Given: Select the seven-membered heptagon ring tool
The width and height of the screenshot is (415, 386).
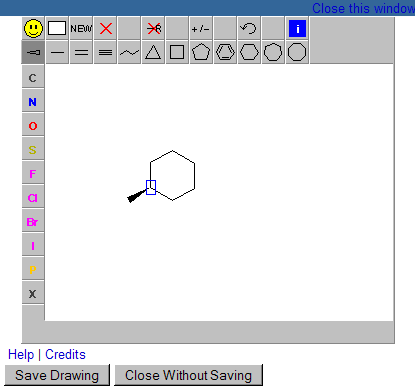Looking at the screenshot, I should [x=273, y=52].
